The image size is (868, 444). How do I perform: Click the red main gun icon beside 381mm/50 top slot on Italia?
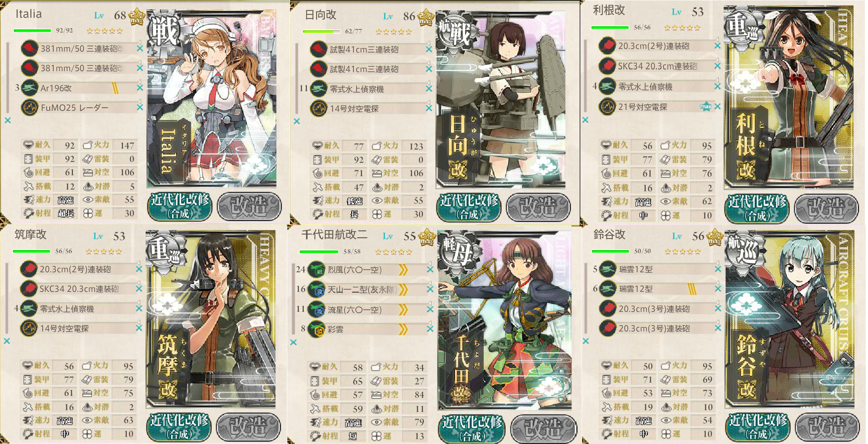[29, 48]
